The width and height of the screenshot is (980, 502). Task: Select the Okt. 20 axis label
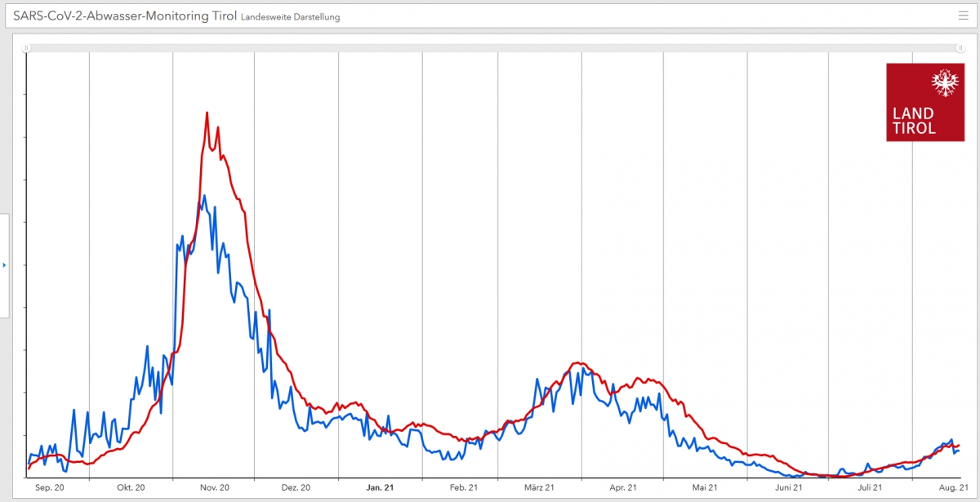coord(131,487)
